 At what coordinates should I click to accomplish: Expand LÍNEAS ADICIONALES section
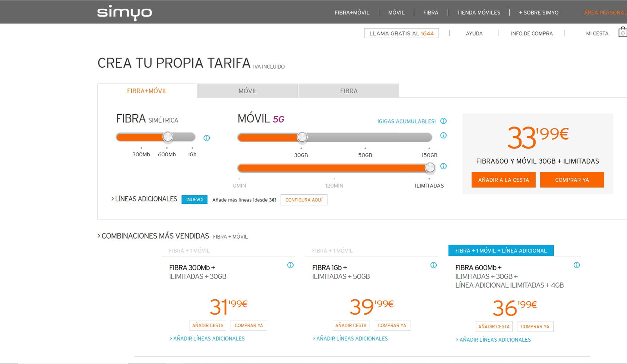[144, 199]
